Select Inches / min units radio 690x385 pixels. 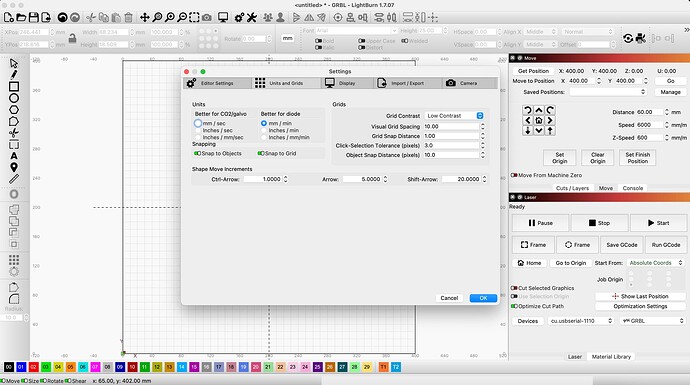pos(264,130)
